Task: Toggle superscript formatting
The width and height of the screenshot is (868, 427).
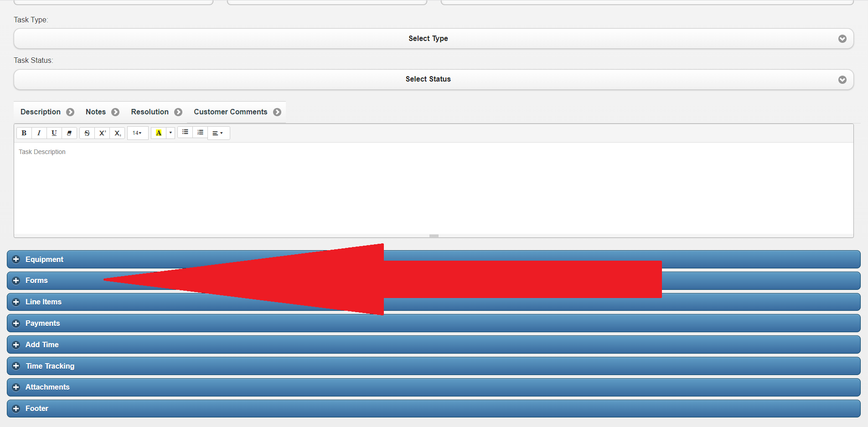Action: point(103,133)
